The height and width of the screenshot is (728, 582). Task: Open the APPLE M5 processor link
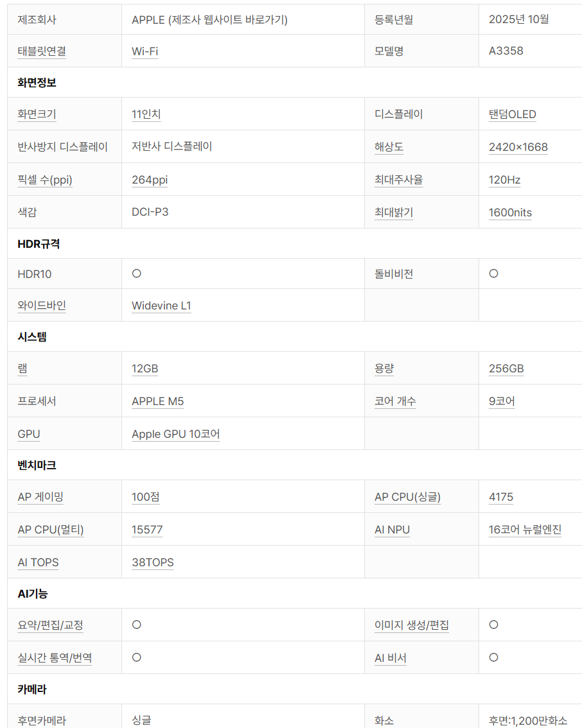tap(157, 401)
